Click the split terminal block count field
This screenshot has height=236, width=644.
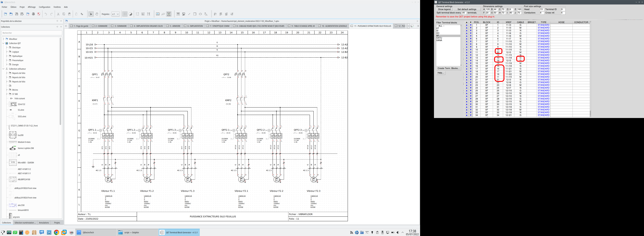[464, 13]
